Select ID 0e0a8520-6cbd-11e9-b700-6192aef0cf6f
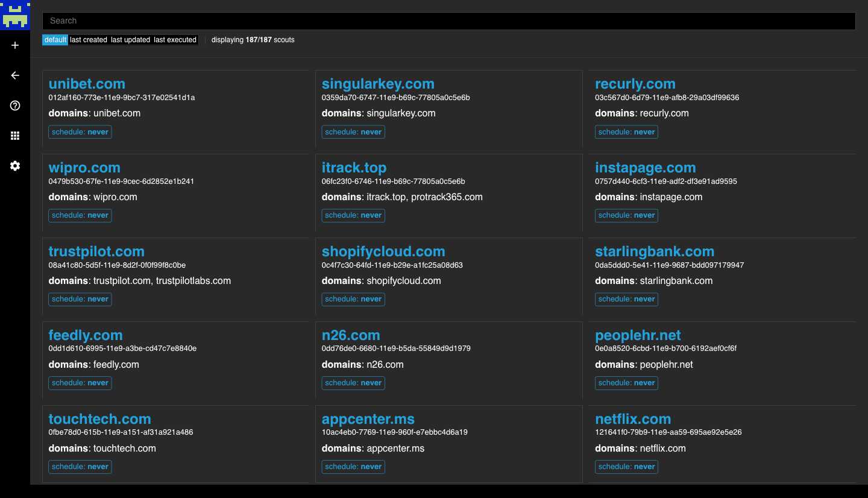Viewport: 868px width, 498px height. [666, 349]
